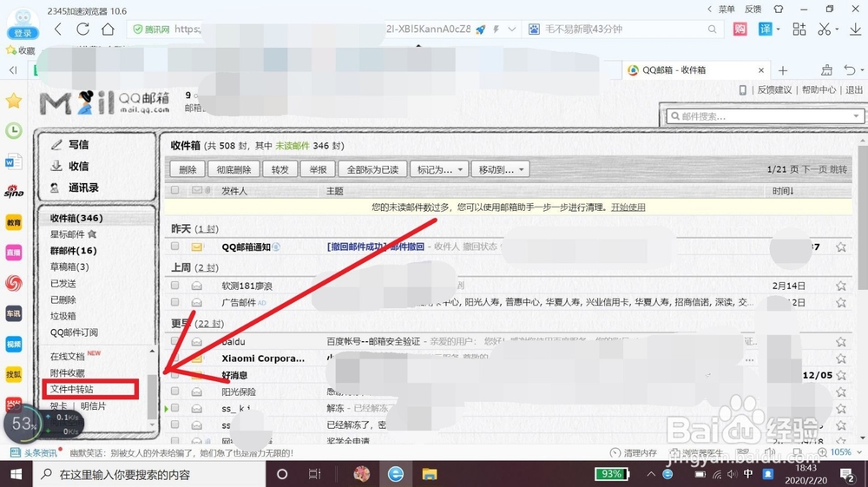Collapse the sidebar with the arrow toggle
Screen dimensions: 868x487
(x=13, y=69)
